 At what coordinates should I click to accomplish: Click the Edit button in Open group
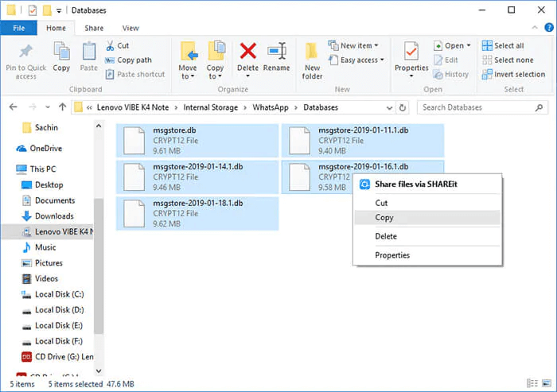pos(446,60)
